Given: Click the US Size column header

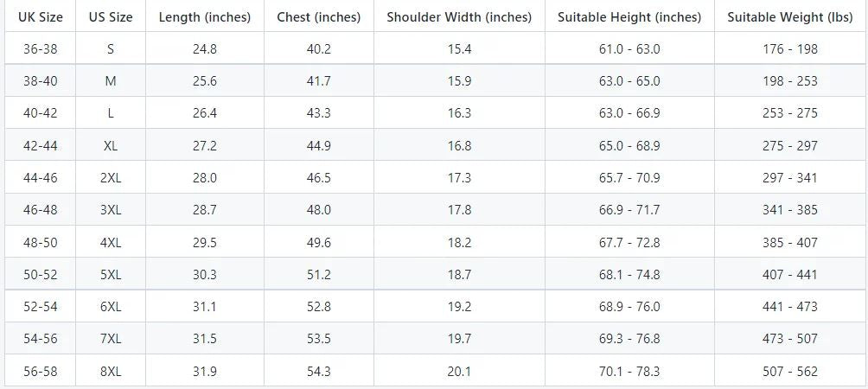Looking at the screenshot, I should (111, 17).
